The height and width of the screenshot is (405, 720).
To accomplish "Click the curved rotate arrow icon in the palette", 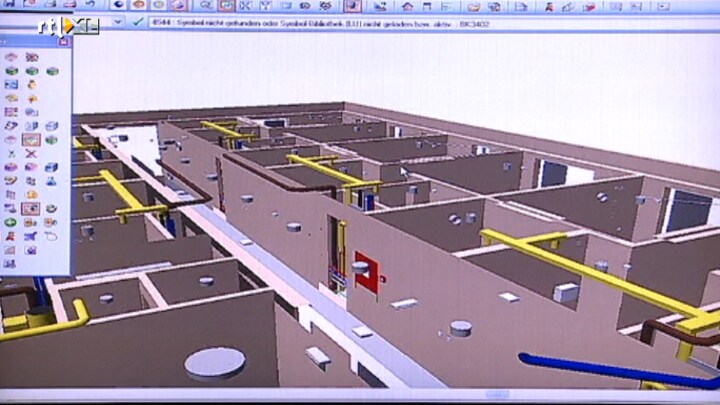I will (51, 236).
